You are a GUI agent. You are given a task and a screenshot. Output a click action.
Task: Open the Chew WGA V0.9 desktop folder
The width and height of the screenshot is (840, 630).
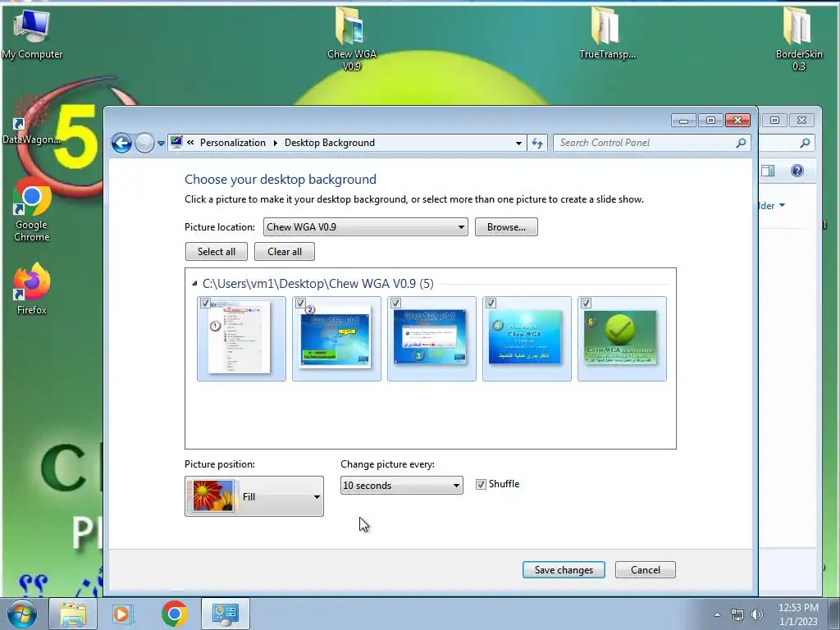click(351, 38)
